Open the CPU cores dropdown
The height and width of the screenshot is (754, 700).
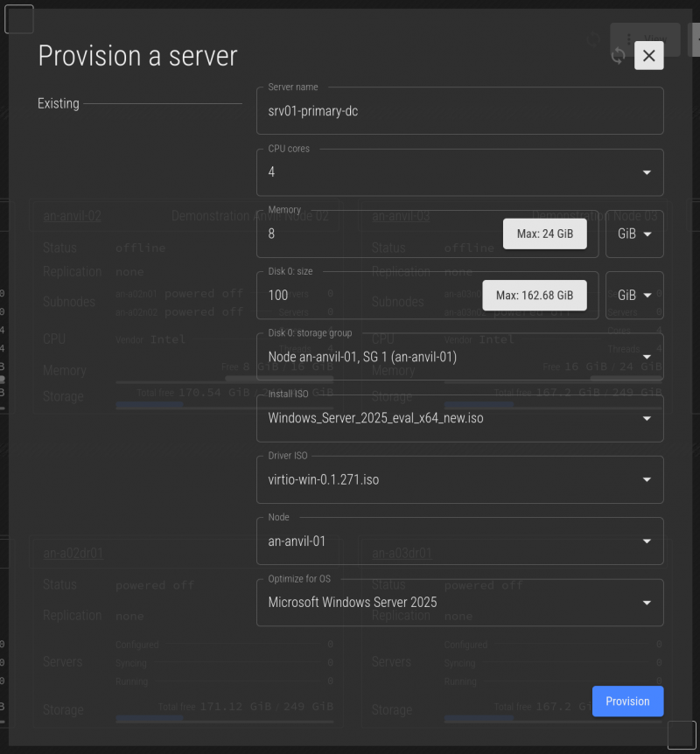tap(460, 172)
